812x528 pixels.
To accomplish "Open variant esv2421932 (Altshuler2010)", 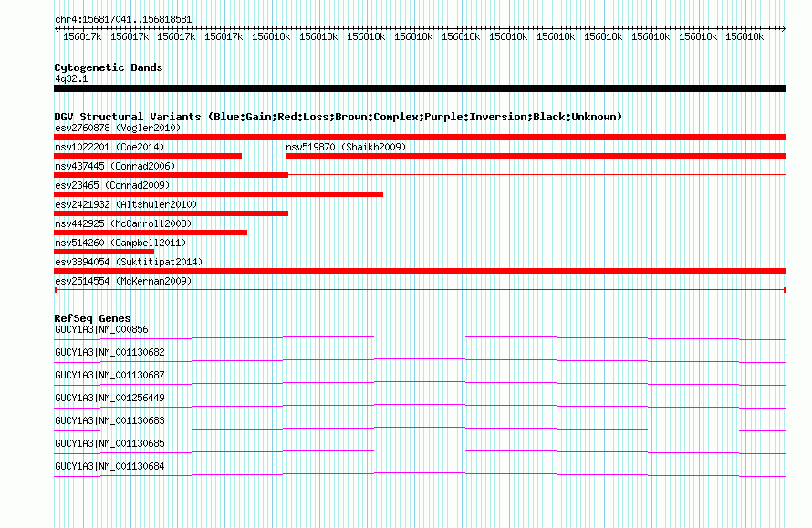I will click(x=126, y=204).
